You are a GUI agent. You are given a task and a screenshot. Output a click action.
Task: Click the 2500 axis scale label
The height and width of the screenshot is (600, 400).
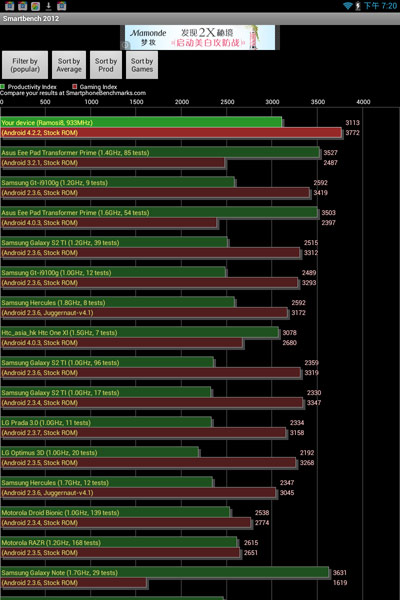[x=227, y=102]
